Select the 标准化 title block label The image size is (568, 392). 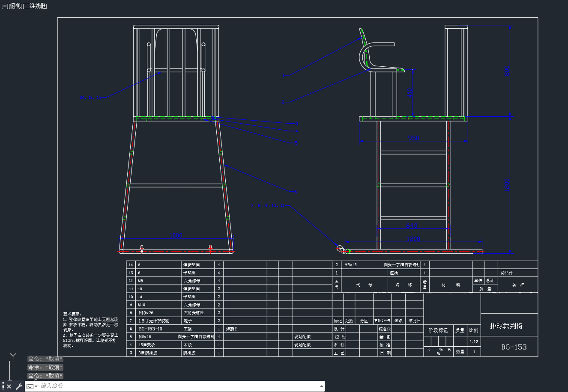pyautogui.click(x=385, y=329)
